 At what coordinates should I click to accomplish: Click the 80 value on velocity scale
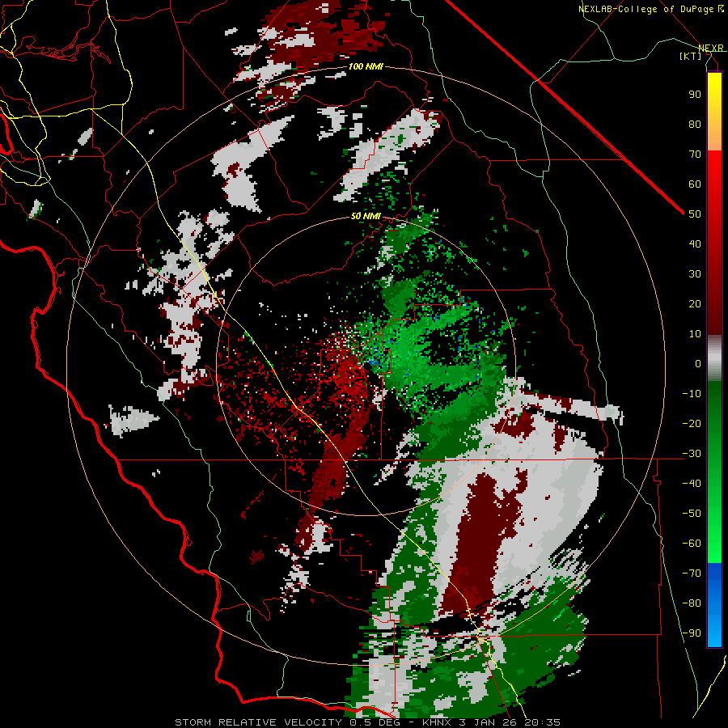click(x=695, y=125)
